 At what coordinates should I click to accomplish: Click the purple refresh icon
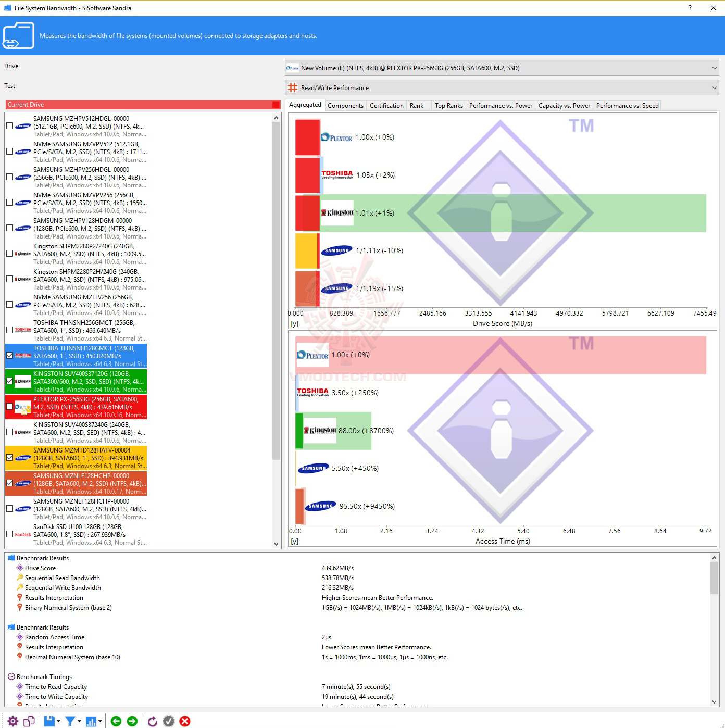tap(152, 721)
